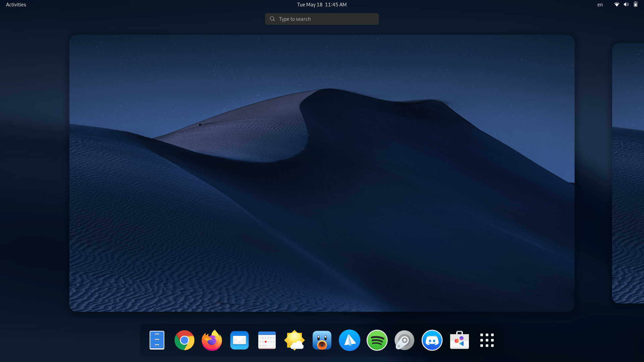
Task: Open the Firefox browser
Action: [x=212, y=340]
